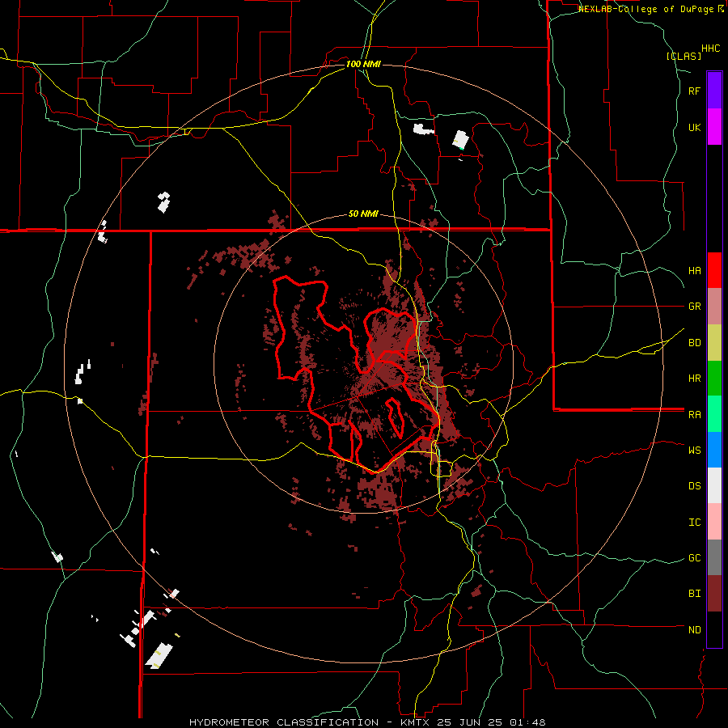
Task: Click the GC legend label
Action: (694, 558)
